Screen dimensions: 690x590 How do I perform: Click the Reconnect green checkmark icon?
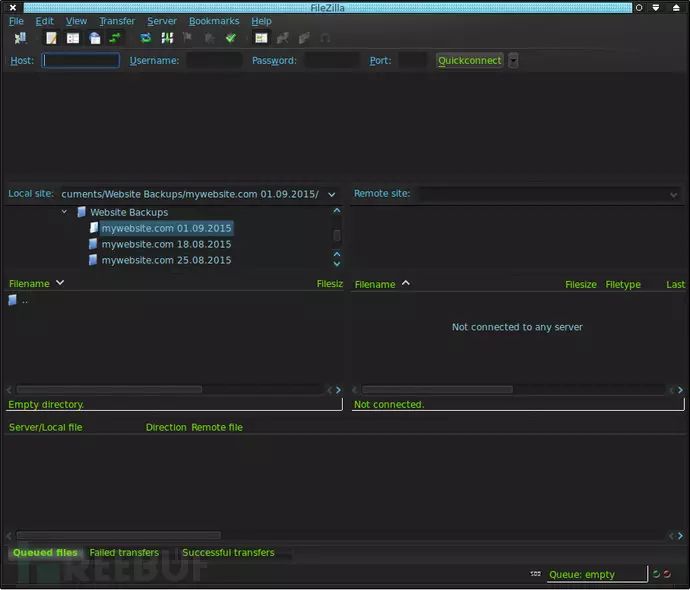(231, 38)
